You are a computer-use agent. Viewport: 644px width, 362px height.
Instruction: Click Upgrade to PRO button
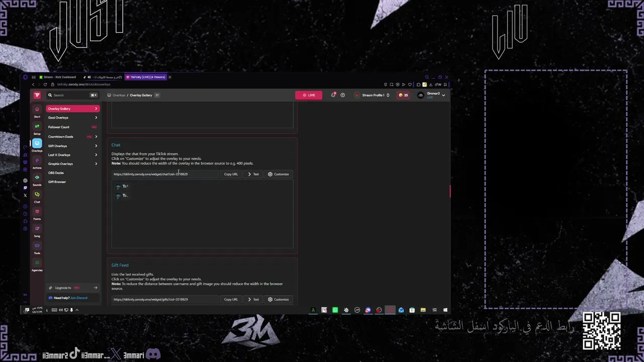[x=72, y=288]
